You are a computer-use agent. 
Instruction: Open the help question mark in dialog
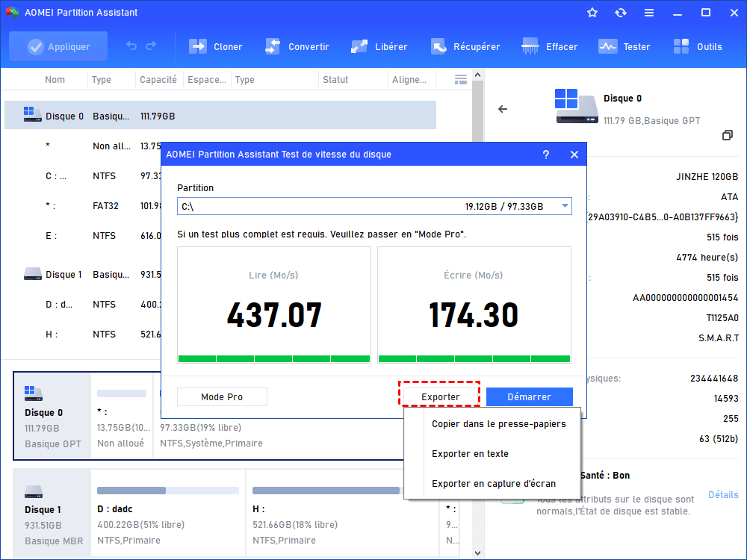546,155
